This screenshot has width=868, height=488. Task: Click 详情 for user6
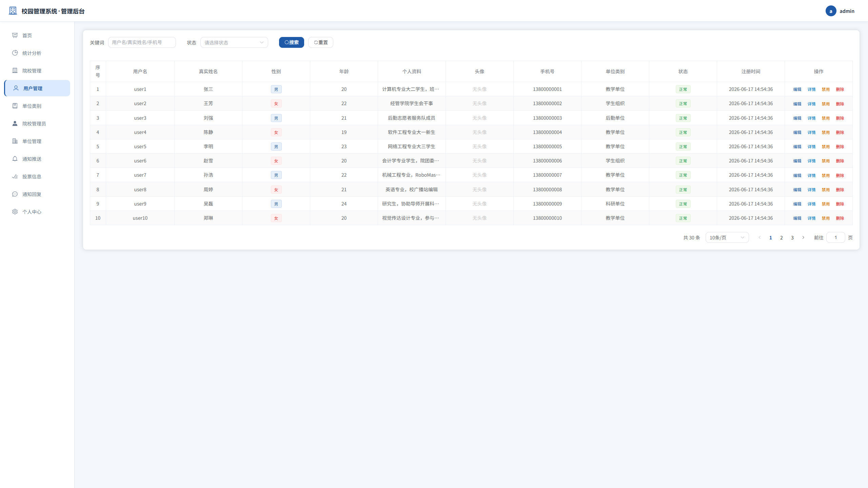click(811, 161)
